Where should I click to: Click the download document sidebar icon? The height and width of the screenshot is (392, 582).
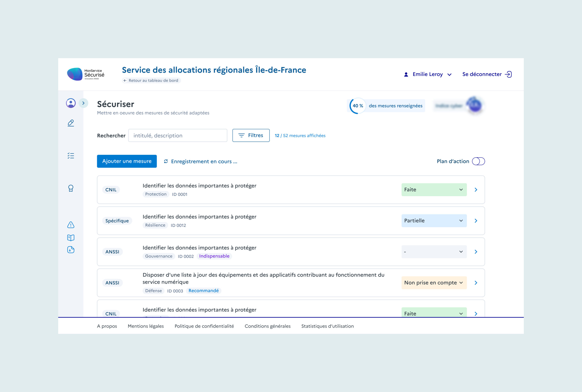(71, 250)
